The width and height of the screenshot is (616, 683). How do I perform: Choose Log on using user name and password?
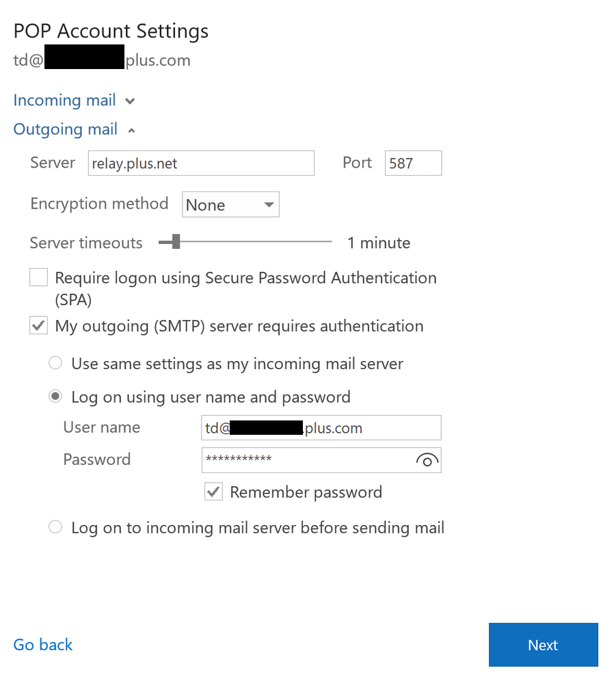click(x=55, y=397)
